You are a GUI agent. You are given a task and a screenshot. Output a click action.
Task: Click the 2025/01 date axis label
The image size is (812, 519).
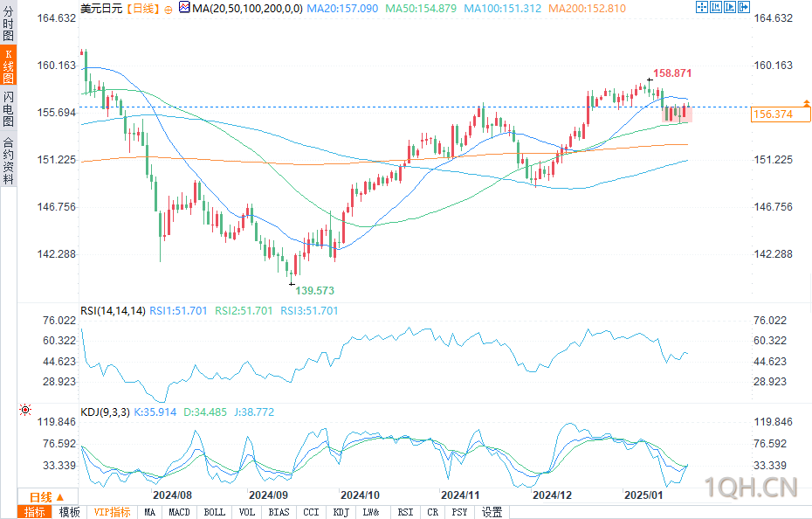(x=643, y=495)
